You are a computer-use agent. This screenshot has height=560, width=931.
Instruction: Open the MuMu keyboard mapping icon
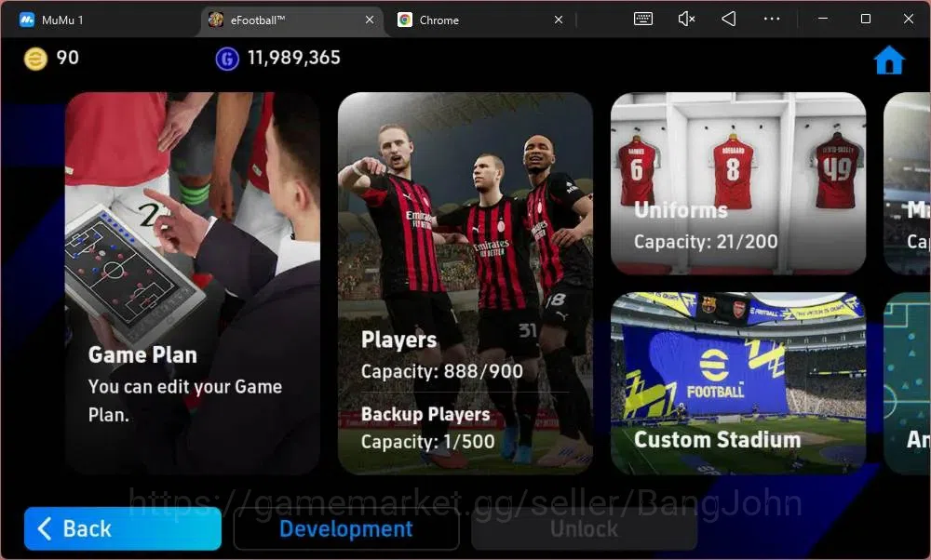[x=643, y=19]
